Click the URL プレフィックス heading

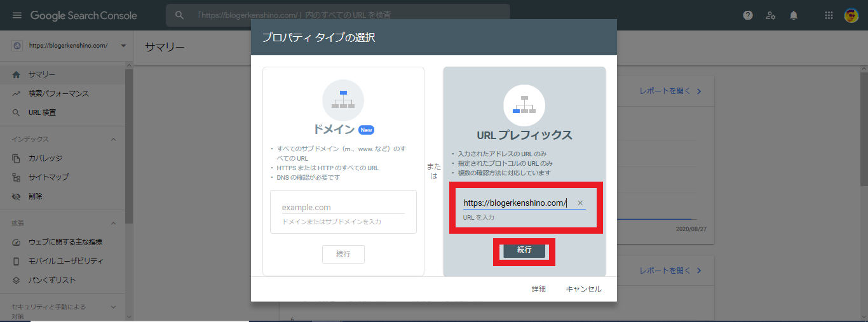[524, 135]
